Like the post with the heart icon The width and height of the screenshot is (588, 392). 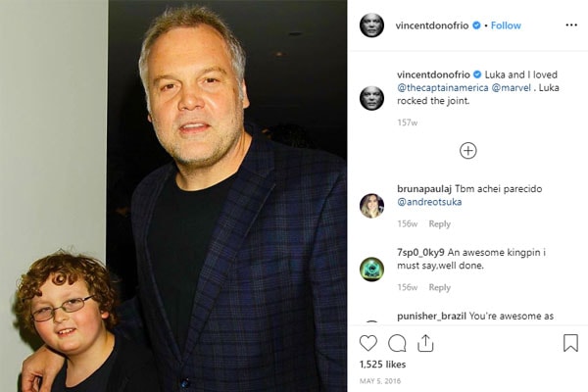368,343
